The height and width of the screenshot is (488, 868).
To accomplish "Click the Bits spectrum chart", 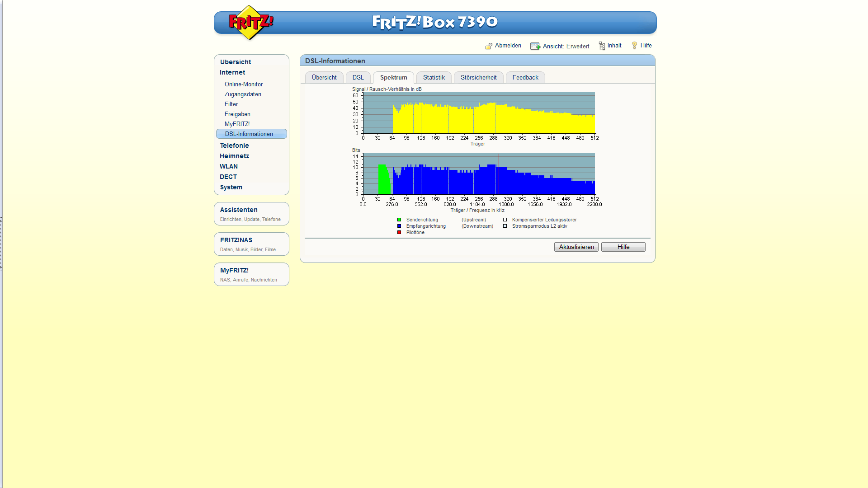I will [479, 174].
